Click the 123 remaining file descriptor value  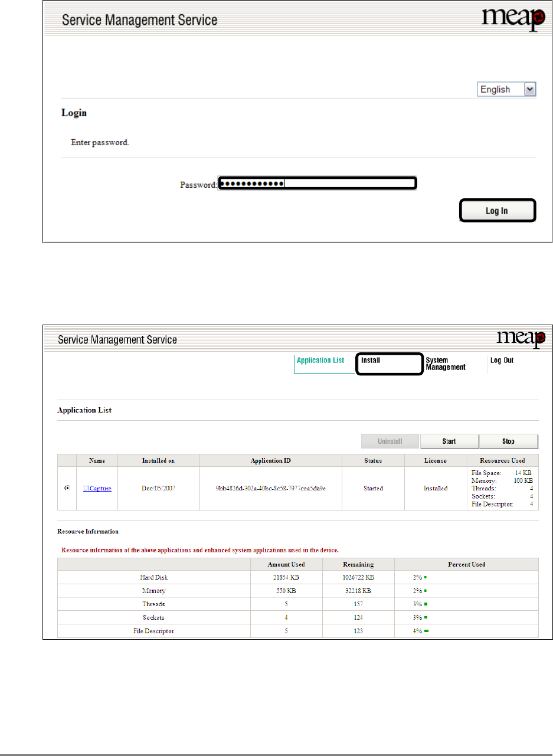[x=358, y=631]
